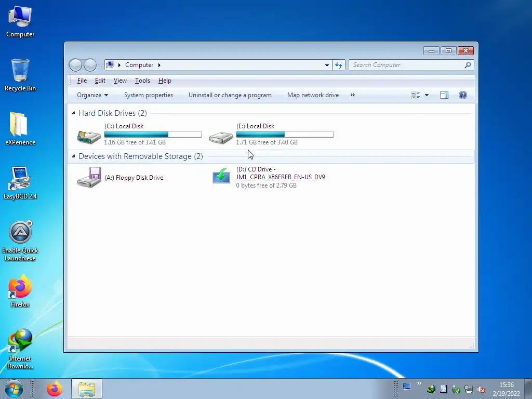
Task: Click the search magnifier icon
Action: pyautogui.click(x=468, y=65)
